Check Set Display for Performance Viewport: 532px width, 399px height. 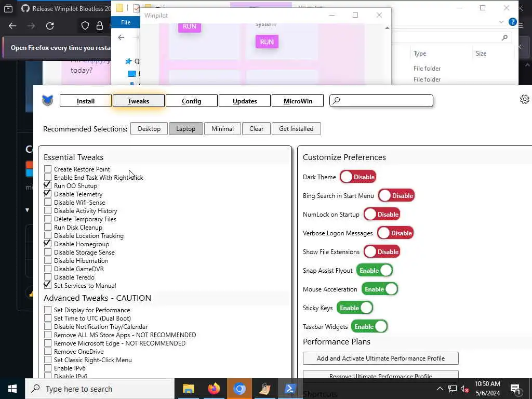48,310
